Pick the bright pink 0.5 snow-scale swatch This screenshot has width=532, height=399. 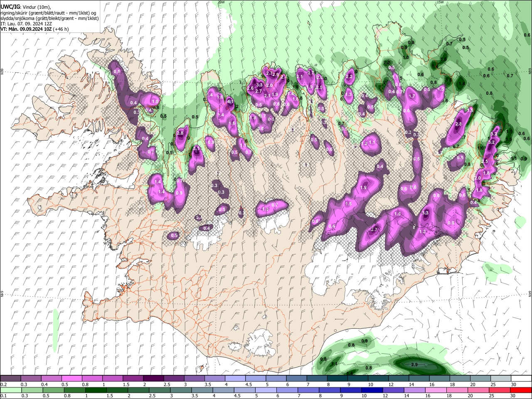[71, 379]
